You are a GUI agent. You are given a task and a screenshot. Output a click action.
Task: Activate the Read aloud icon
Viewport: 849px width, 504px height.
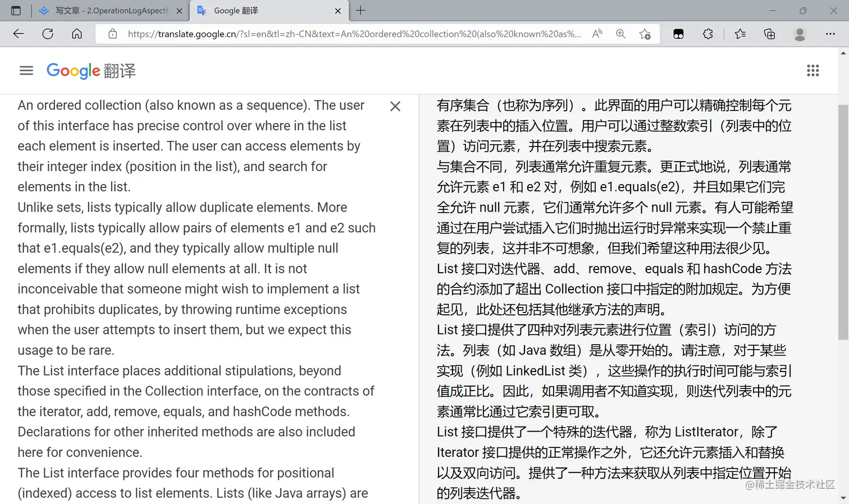coord(597,34)
